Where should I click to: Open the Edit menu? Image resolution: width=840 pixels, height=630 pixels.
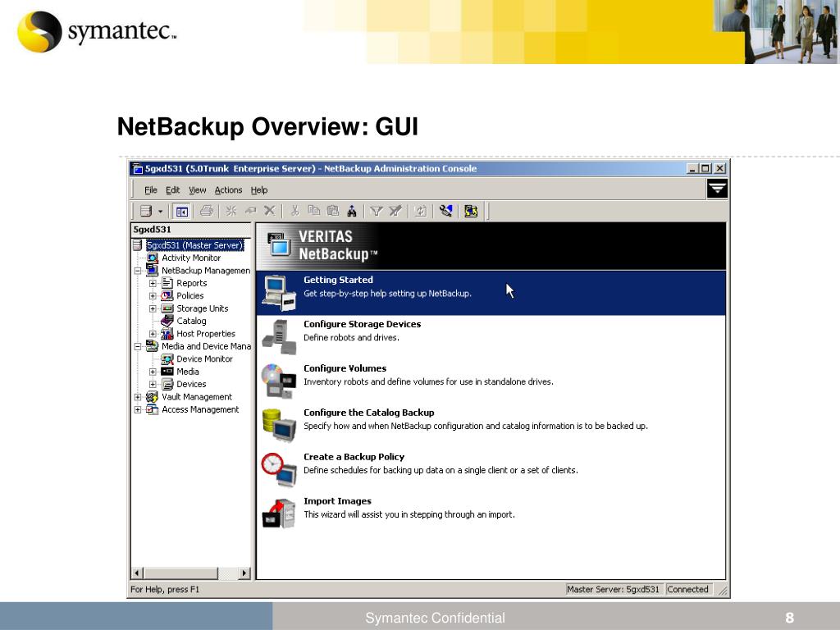tap(172, 190)
